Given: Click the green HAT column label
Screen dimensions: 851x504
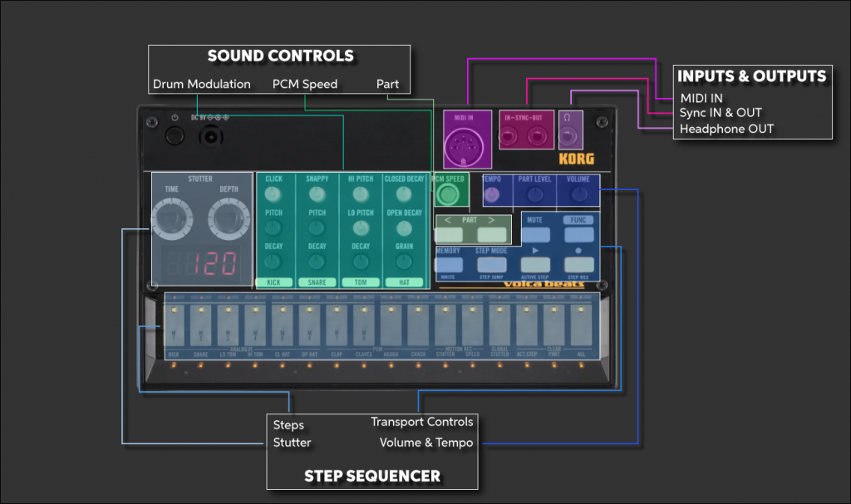Looking at the screenshot, I should 405,282.
